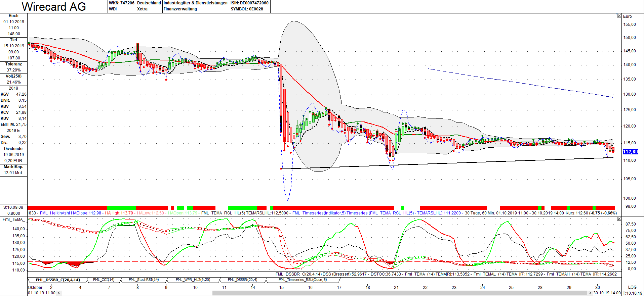Select the FML_DSSBR_C(20,4,14) indicator tab
The height and width of the screenshot is (296, 644).
58,280
